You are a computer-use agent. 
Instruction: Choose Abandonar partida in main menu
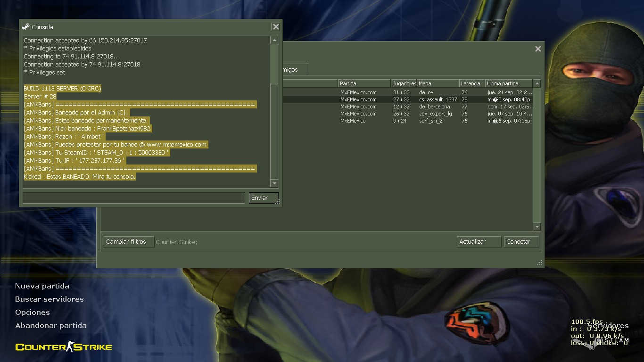pos(51,326)
